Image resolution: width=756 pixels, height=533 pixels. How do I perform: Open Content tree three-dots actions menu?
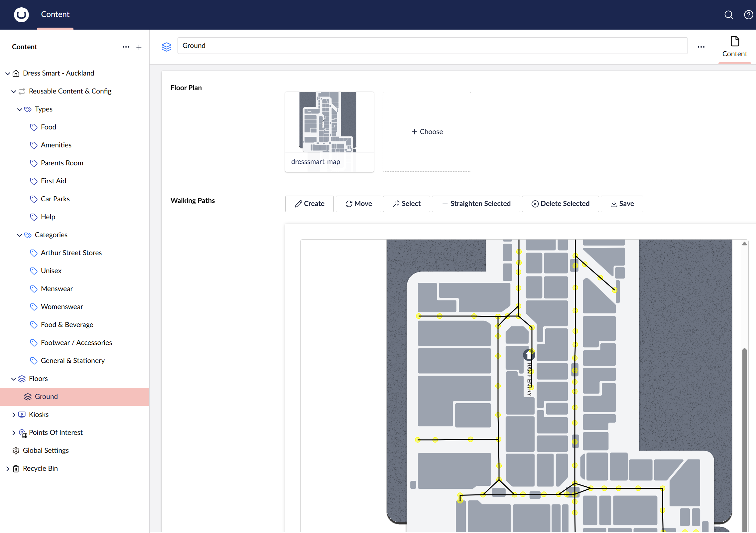point(126,47)
